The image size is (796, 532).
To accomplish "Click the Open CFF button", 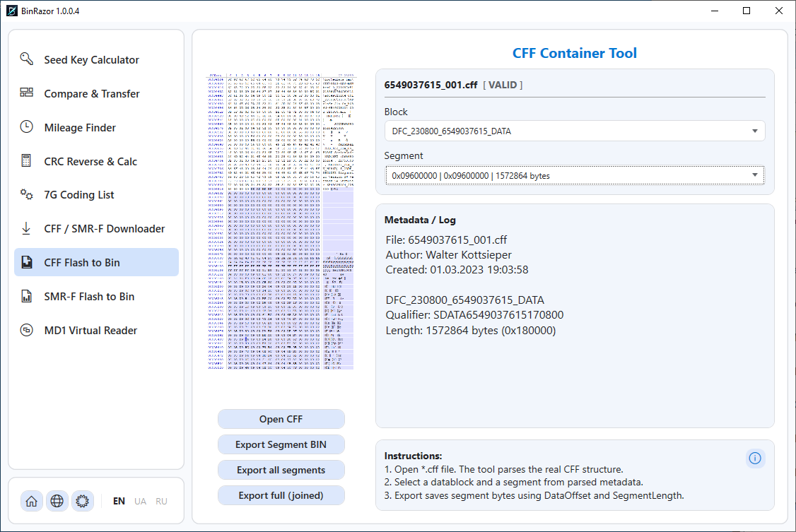I will 281,419.
